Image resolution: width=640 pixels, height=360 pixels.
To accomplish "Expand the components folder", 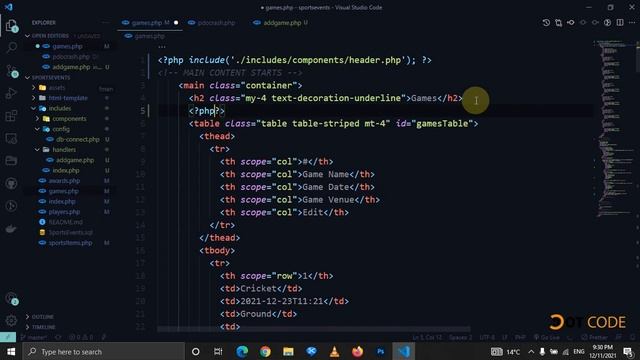I will (69, 119).
